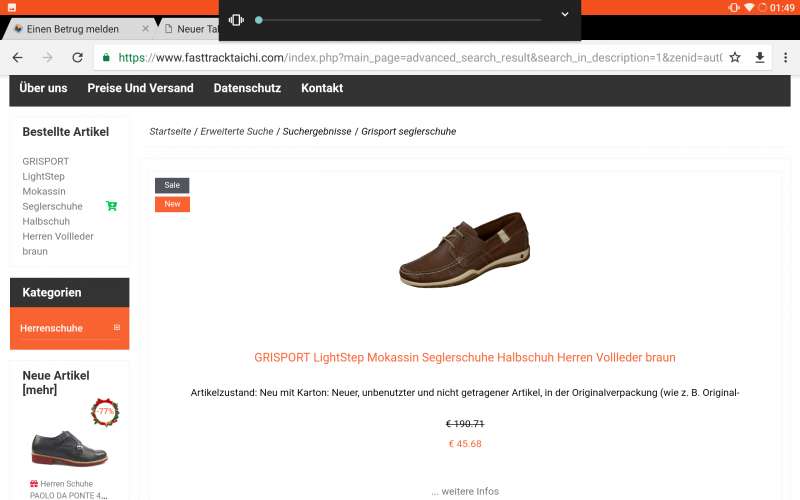
Task: Switch to the Einen Betrug melden tab
Action: pos(72,29)
